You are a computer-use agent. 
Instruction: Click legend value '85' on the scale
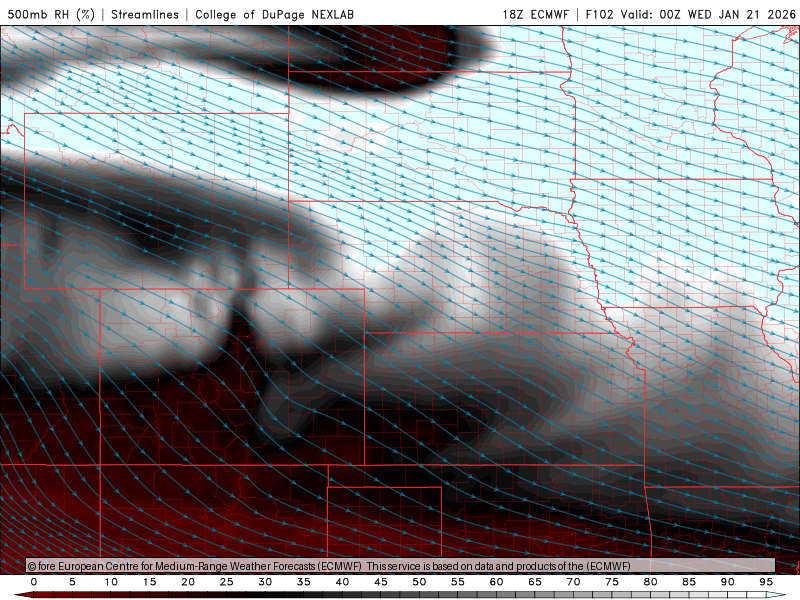click(x=689, y=582)
